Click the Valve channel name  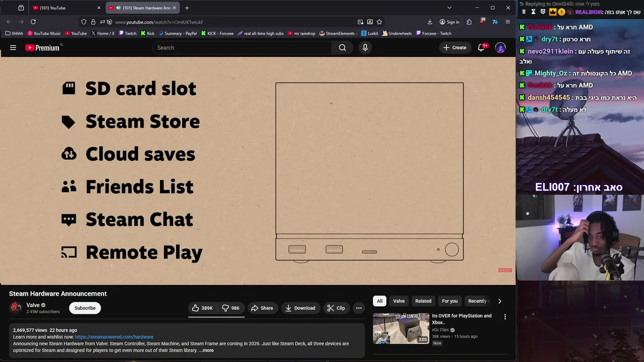click(x=33, y=305)
